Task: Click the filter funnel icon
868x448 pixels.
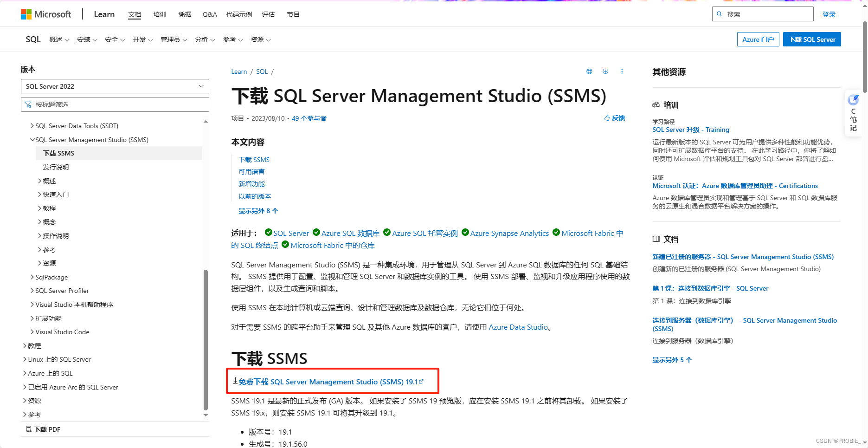Action: (x=28, y=104)
